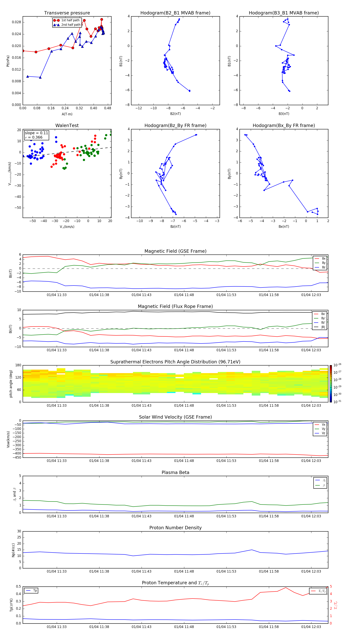Screen dimensions: 351x644
Task: Select 'Vz' in velocity legend
Action: pyautogui.click(x=320, y=433)
